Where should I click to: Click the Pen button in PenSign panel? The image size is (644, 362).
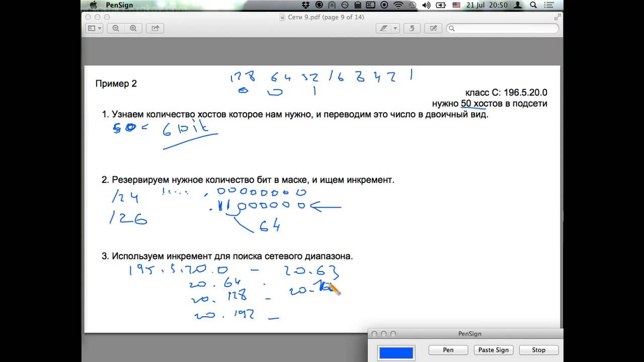448,350
